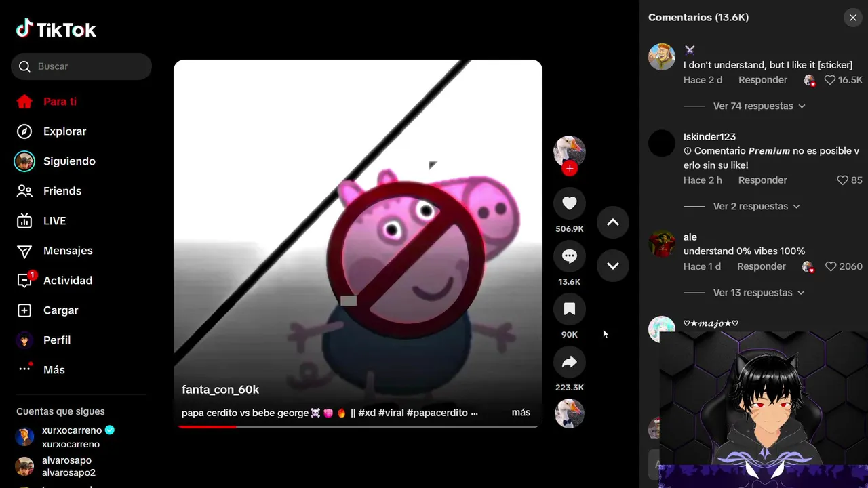Click the Peppa Pig video to pause
Screen dimensions: 868x488
click(x=358, y=244)
